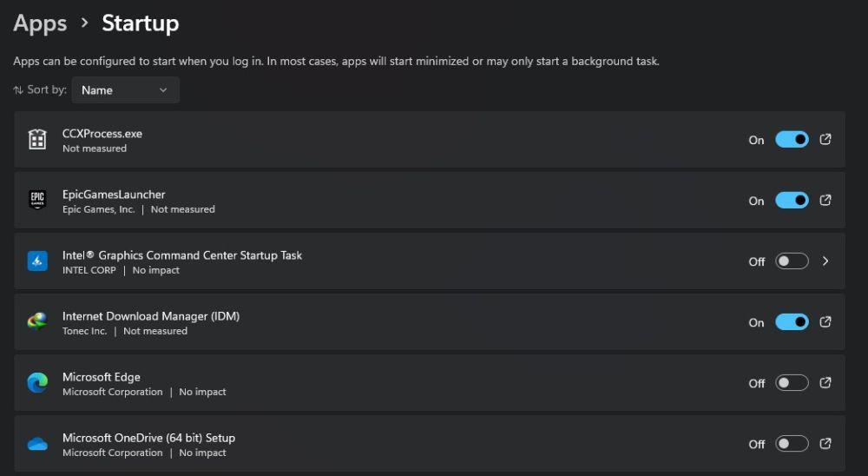The image size is (868, 476).
Task: Turn on Microsoft Edge startup toggle
Action: pyautogui.click(x=792, y=383)
